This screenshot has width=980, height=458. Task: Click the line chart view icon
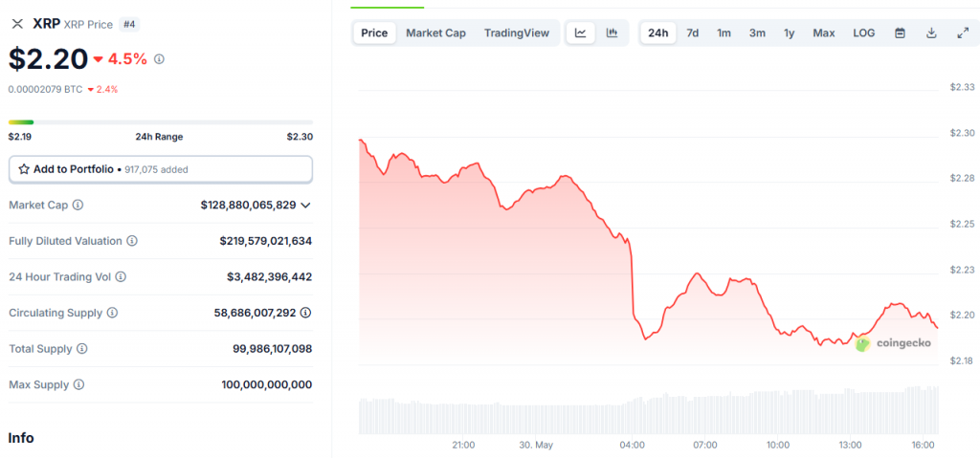tap(581, 33)
